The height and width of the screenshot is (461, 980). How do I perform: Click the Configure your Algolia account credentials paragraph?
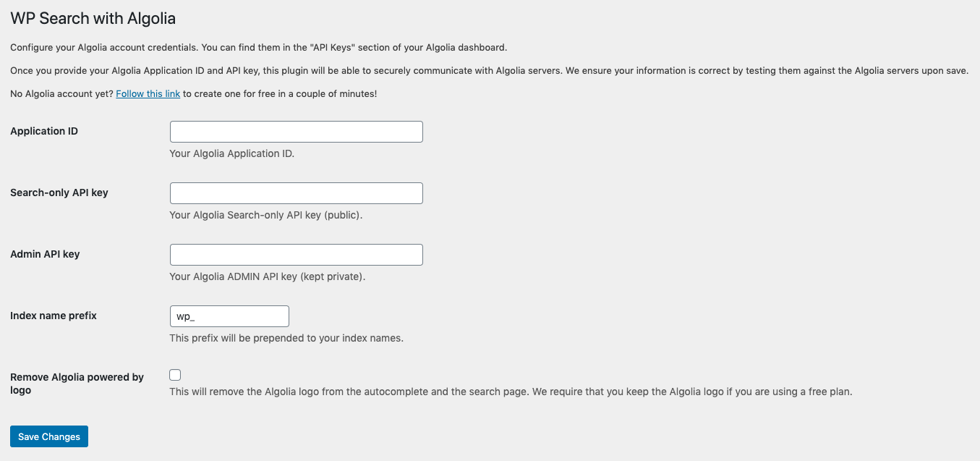point(259,48)
